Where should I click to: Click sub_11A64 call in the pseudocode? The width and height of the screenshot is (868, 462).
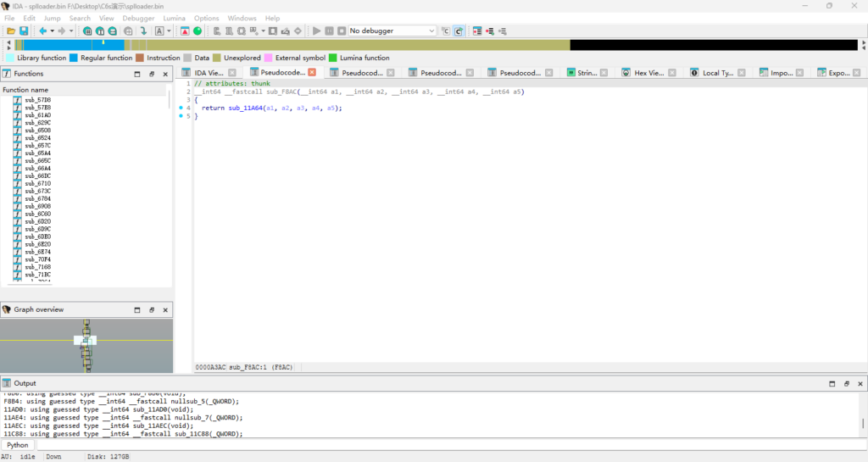click(245, 108)
